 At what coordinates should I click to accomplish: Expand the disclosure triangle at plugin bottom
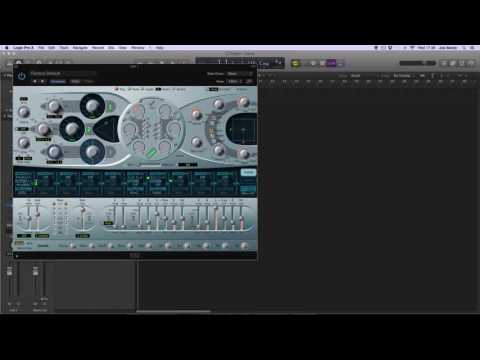pos(17,256)
